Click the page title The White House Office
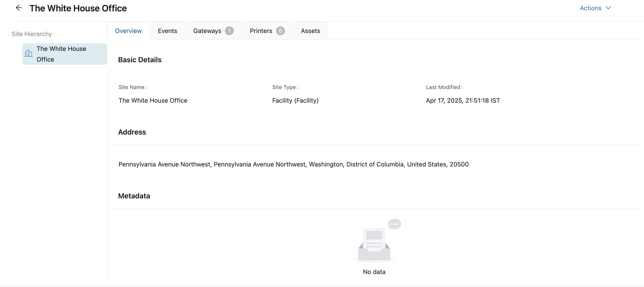This screenshot has width=644, height=287. [x=78, y=8]
